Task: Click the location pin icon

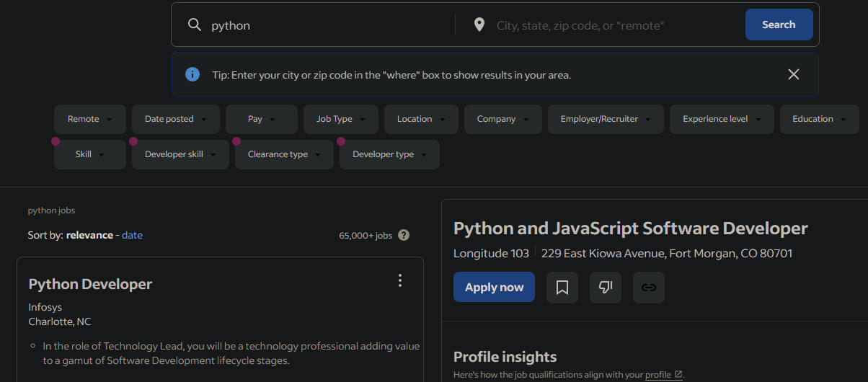Action: [479, 25]
